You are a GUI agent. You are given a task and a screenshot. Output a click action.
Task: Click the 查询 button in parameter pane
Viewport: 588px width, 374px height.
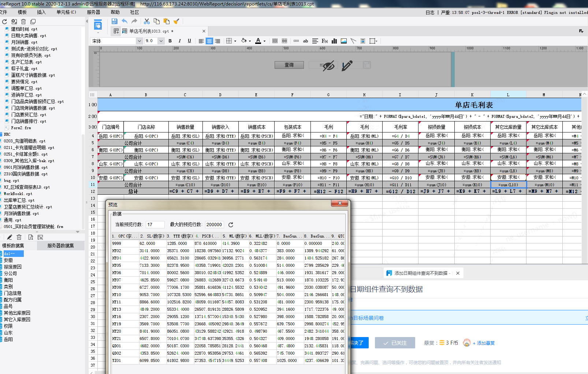click(289, 65)
